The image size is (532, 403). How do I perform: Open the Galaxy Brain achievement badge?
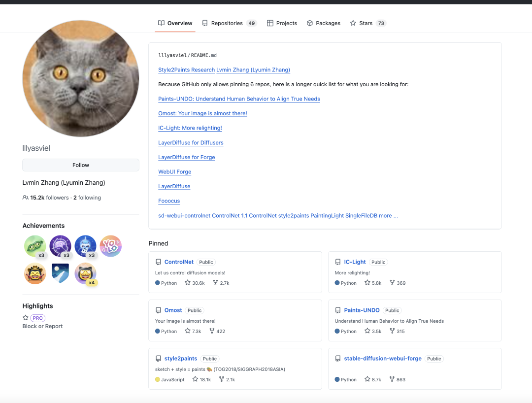point(61,246)
